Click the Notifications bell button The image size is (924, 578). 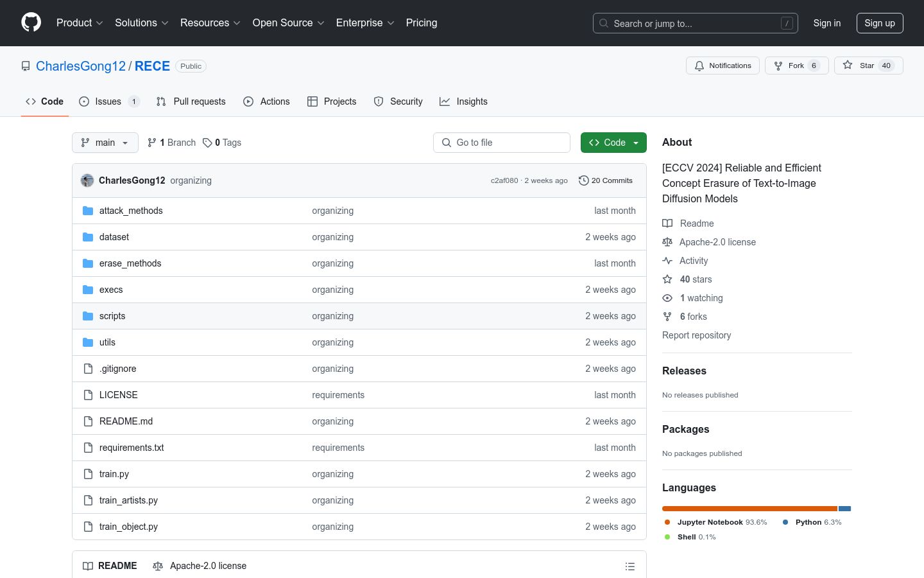tap(723, 66)
